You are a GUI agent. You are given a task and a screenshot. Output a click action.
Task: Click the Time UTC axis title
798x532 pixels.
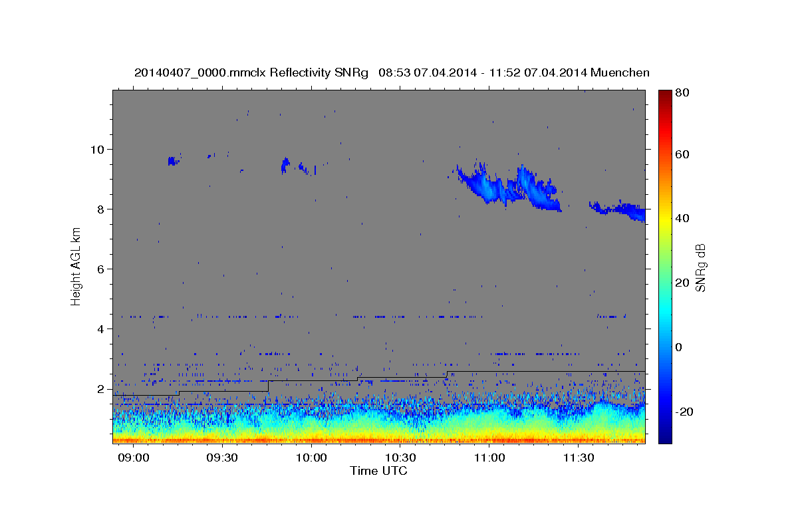tap(378, 471)
